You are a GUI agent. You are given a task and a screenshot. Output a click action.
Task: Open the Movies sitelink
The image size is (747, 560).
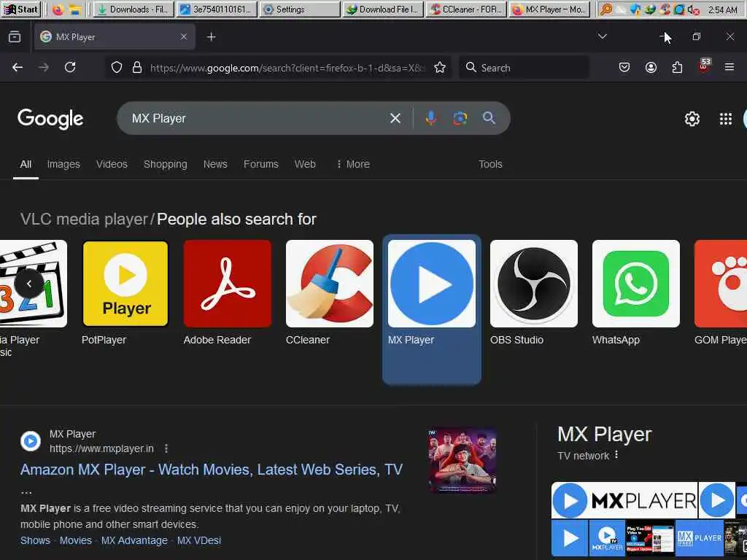point(75,540)
